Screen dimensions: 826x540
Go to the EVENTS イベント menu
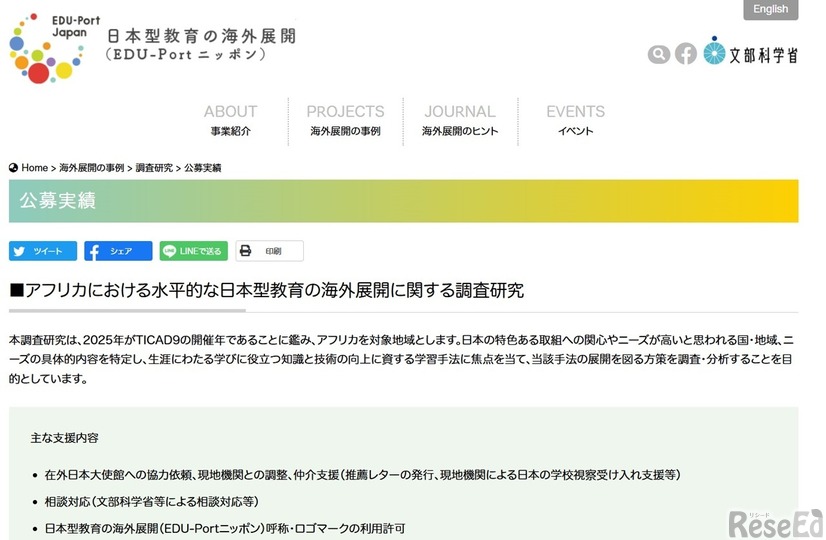click(x=575, y=120)
